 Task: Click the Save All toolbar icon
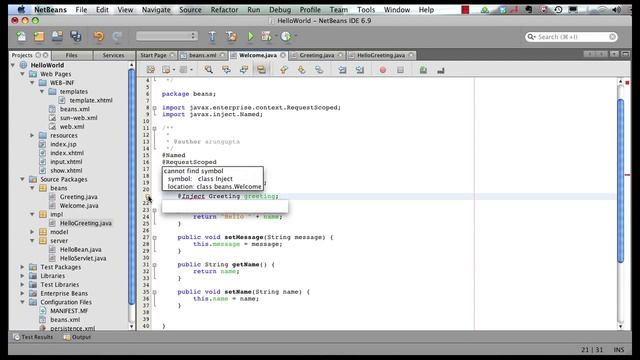coord(76,37)
